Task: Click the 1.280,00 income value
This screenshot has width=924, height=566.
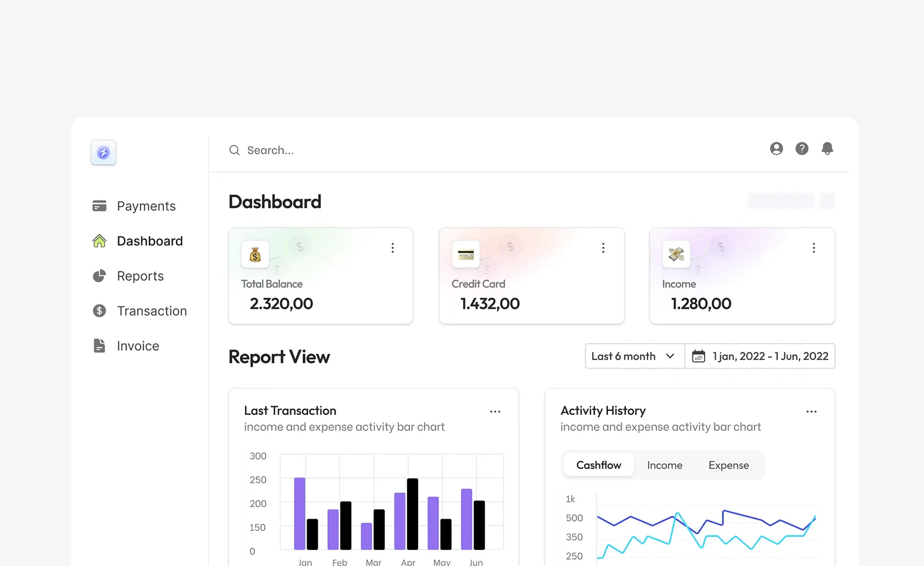Action: (701, 304)
